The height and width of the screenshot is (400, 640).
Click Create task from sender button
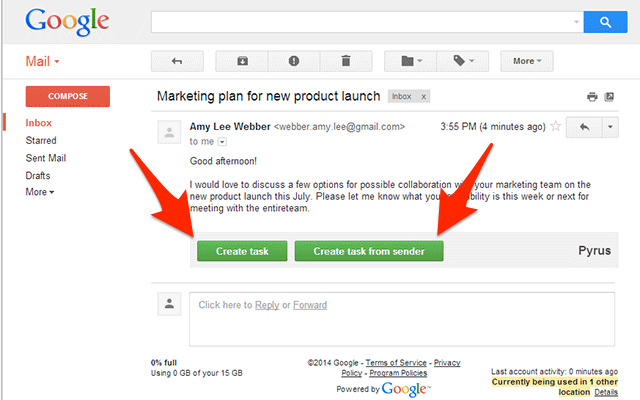point(369,251)
